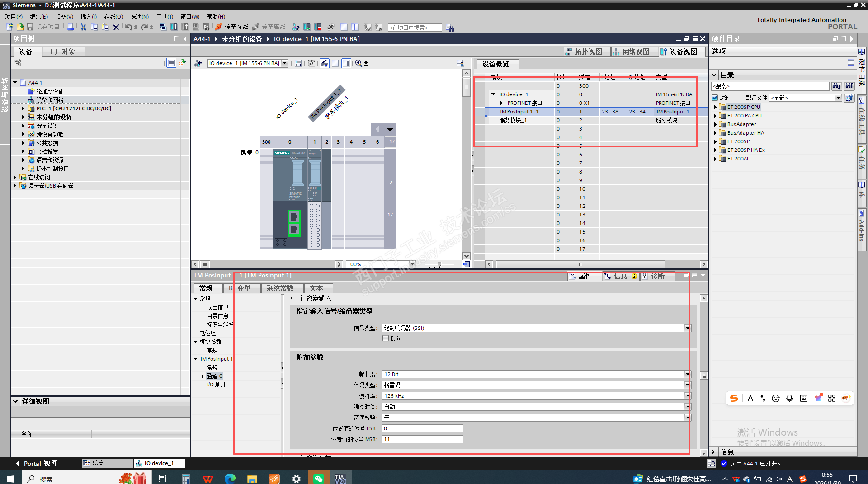Open the 工具(T) menu

click(x=165, y=17)
